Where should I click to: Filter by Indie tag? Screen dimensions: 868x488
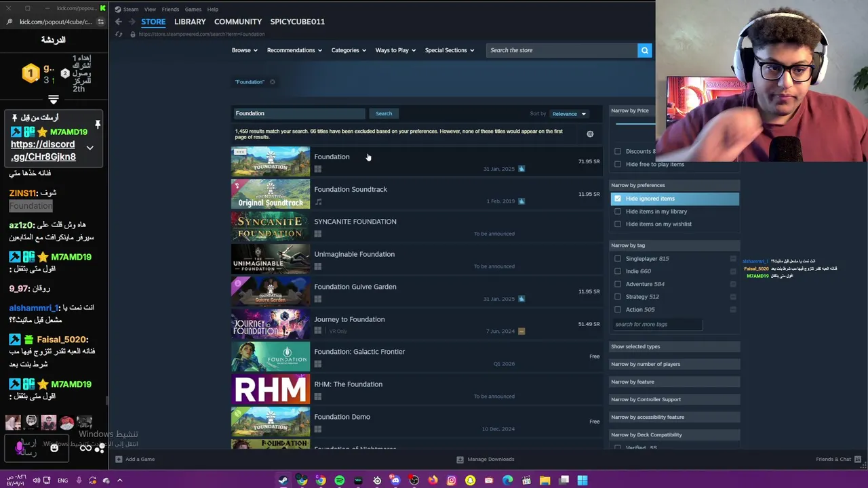coord(617,271)
